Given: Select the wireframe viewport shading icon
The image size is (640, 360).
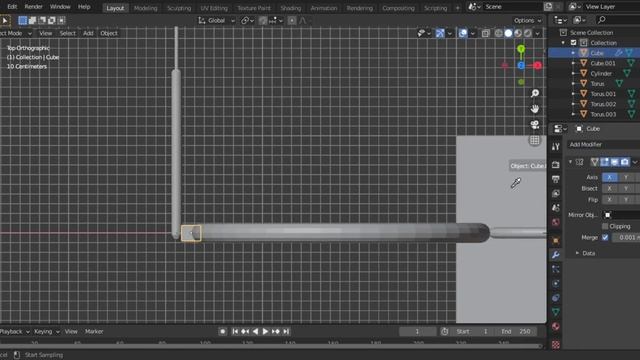Looking at the screenshot, I should (x=498, y=33).
